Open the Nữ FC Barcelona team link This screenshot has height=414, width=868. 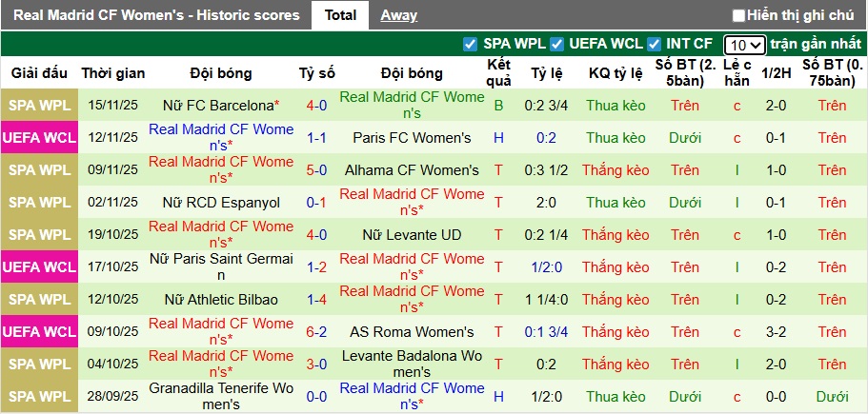point(218,106)
